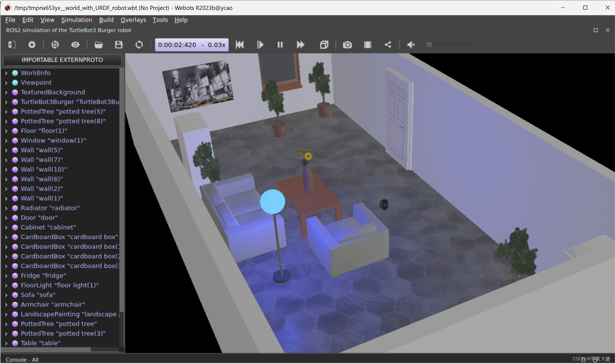Click the IMPORTABLE EXTERNPROTO button
This screenshot has width=615, height=364.
point(62,60)
